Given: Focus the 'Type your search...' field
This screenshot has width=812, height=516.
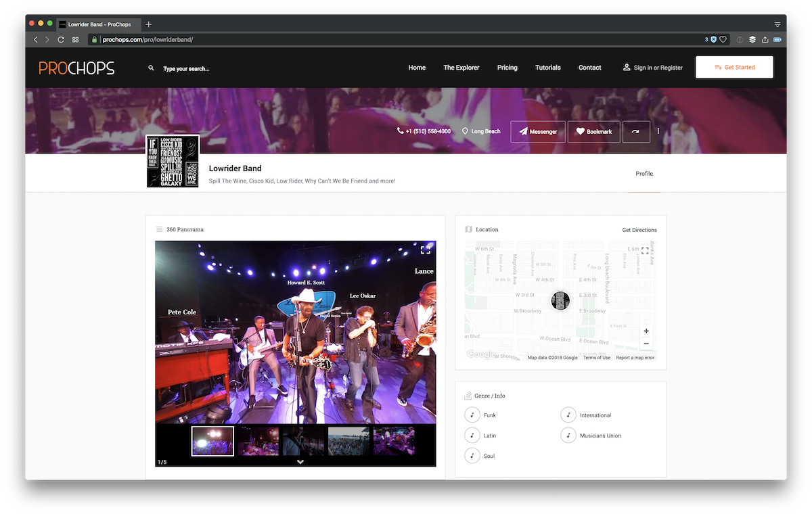Looking at the screenshot, I should [186, 68].
